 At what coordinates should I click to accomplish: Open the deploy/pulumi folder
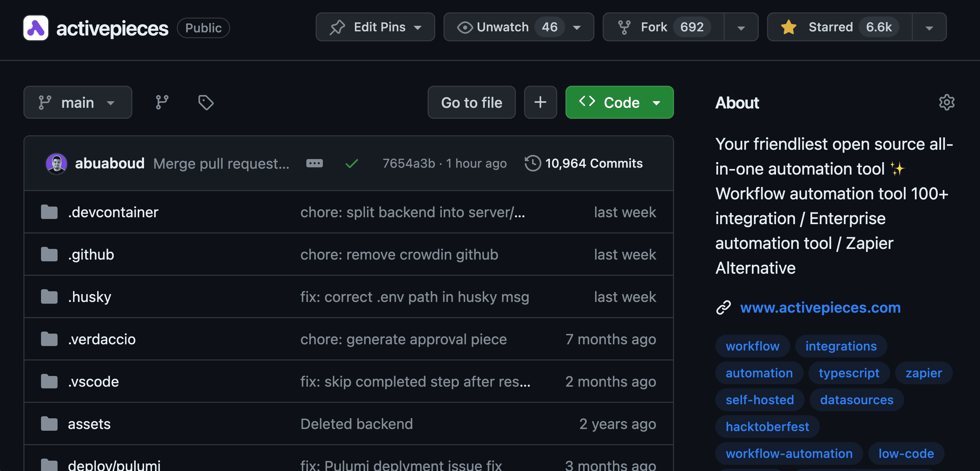[114, 465]
